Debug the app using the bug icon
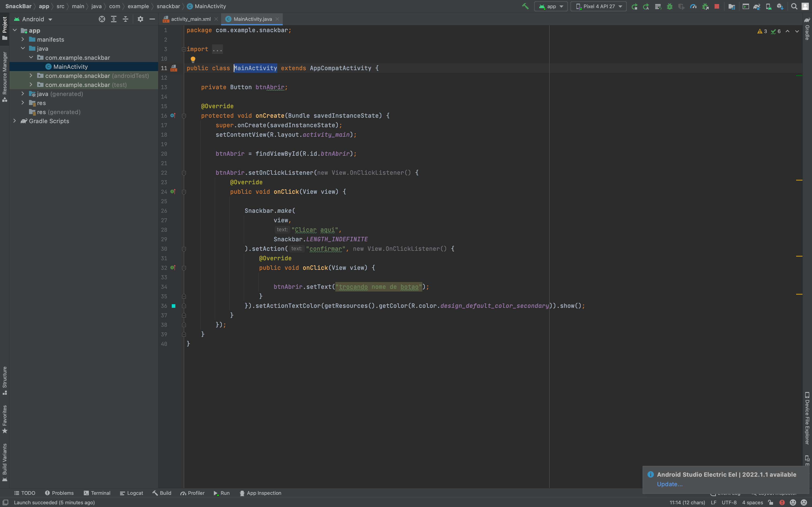The width and height of the screenshot is (812, 507). pos(670,6)
